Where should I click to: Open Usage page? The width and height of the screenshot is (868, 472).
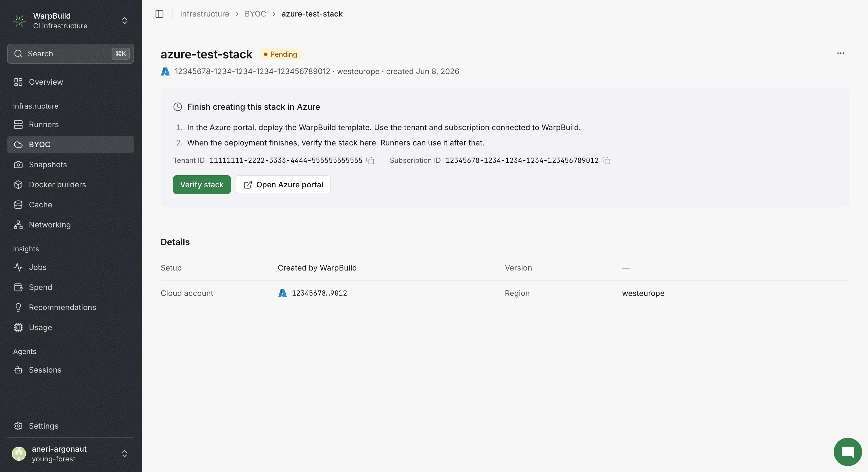[x=71, y=327]
